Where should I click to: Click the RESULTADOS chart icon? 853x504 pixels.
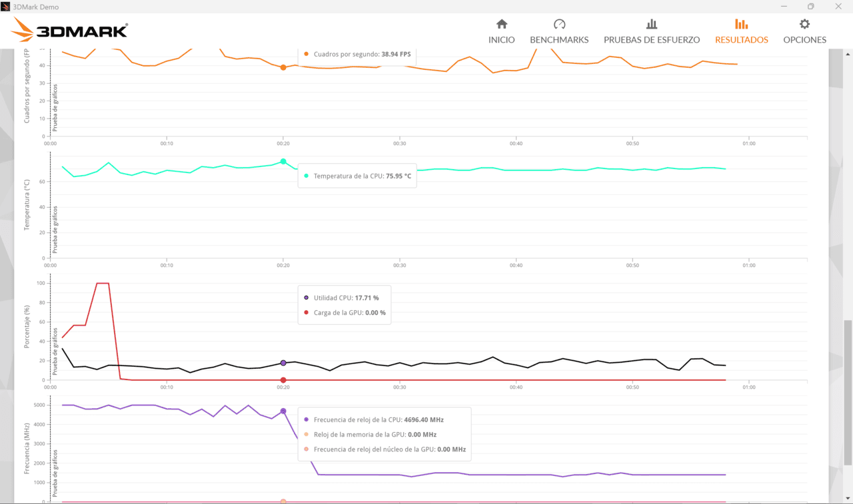coord(741,24)
